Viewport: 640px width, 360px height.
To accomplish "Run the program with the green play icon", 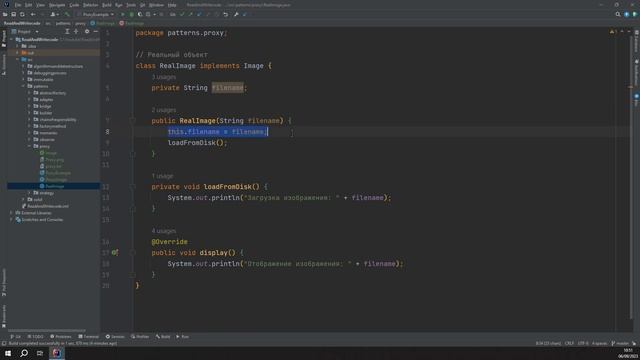I will pyautogui.click(x=122, y=14).
